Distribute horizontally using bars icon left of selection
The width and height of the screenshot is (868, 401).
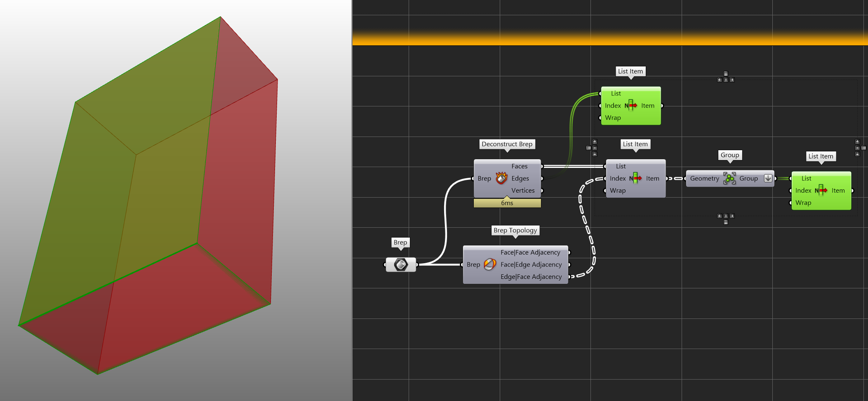588,148
